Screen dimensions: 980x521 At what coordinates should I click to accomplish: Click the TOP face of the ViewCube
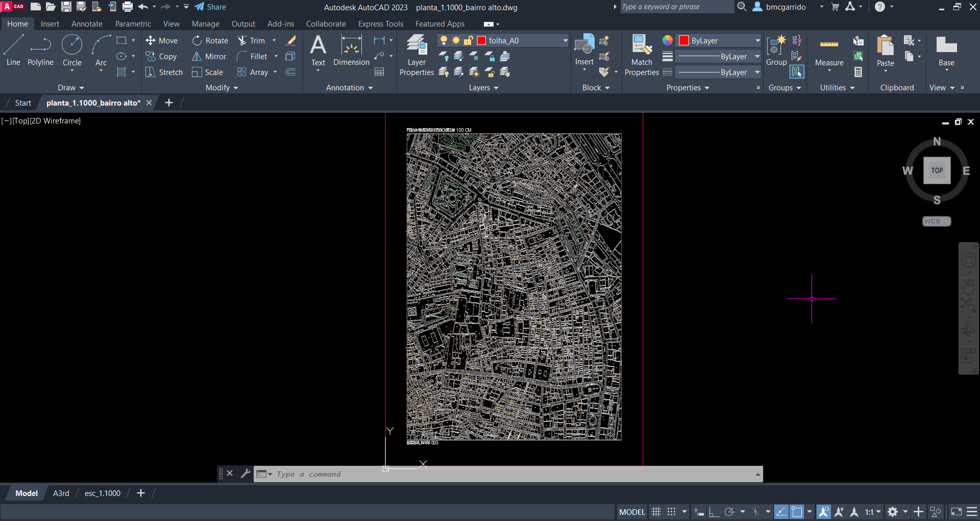pyautogui.click(x=937, y=170)
